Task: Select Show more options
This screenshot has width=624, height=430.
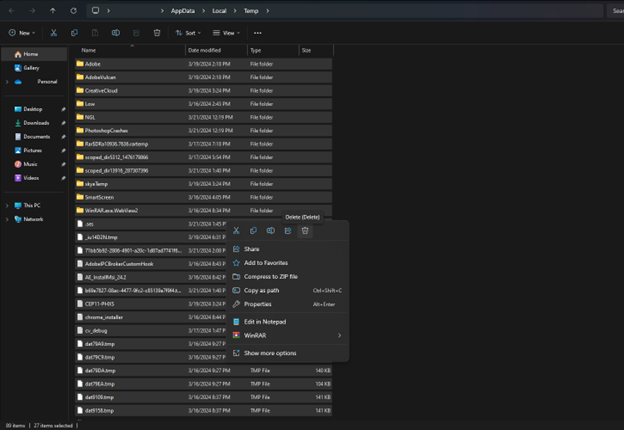Action: 270,353
